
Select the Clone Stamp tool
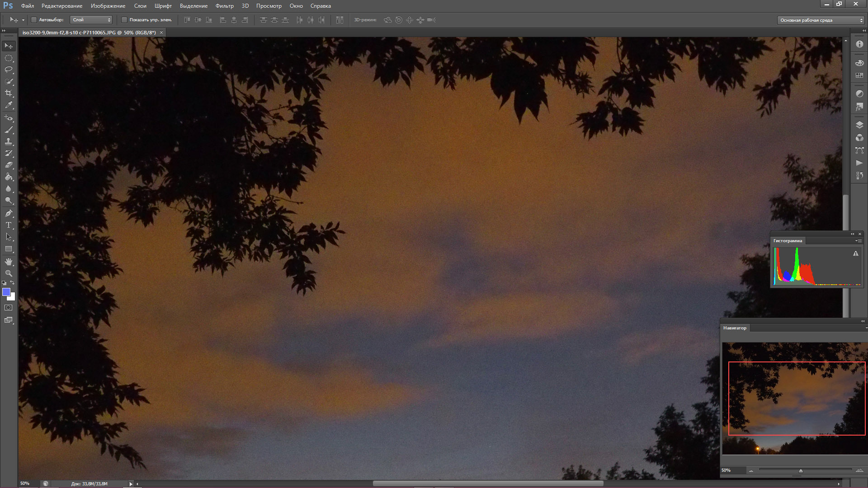pos(9,141)
